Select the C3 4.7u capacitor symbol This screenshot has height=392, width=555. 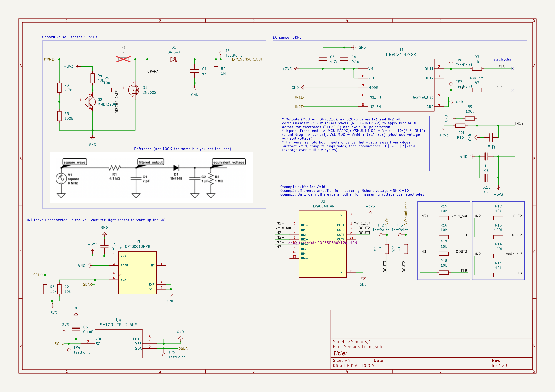tap(323, 59)
